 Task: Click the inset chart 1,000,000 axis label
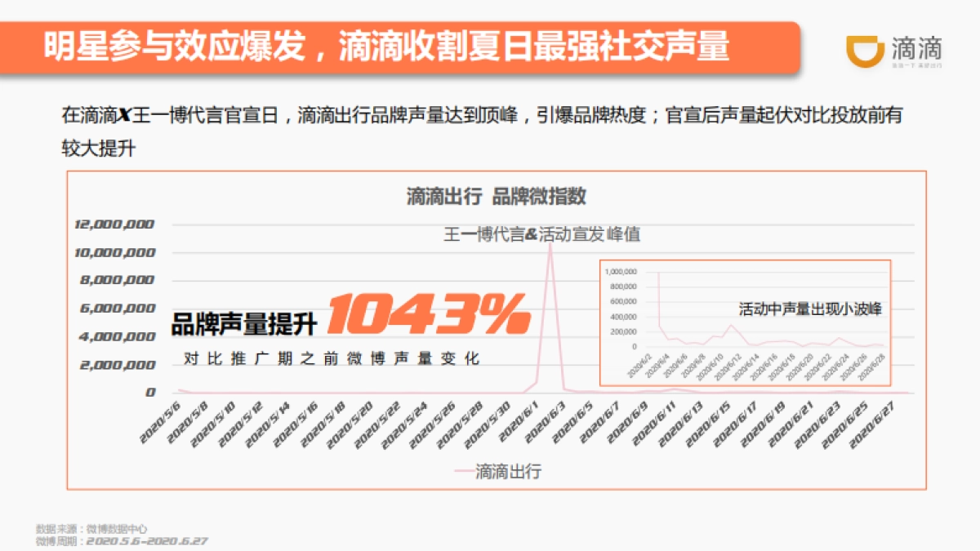click(x=620, y=272)
